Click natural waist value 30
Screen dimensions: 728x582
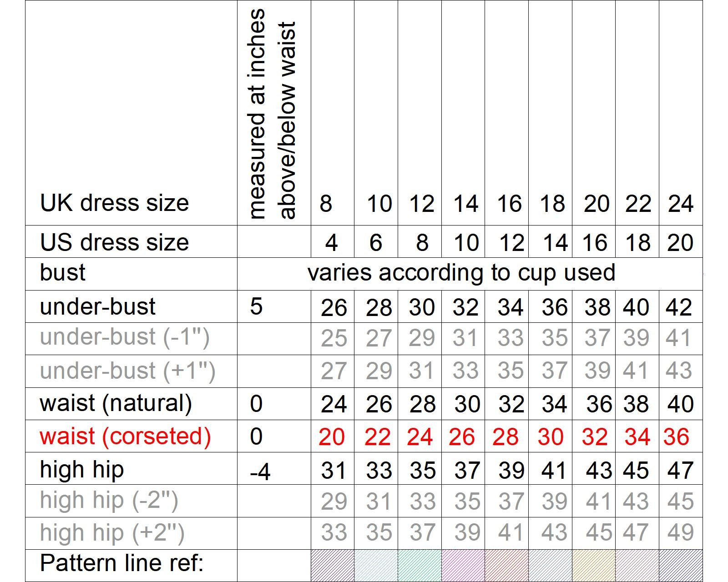[x=467, y=404]
